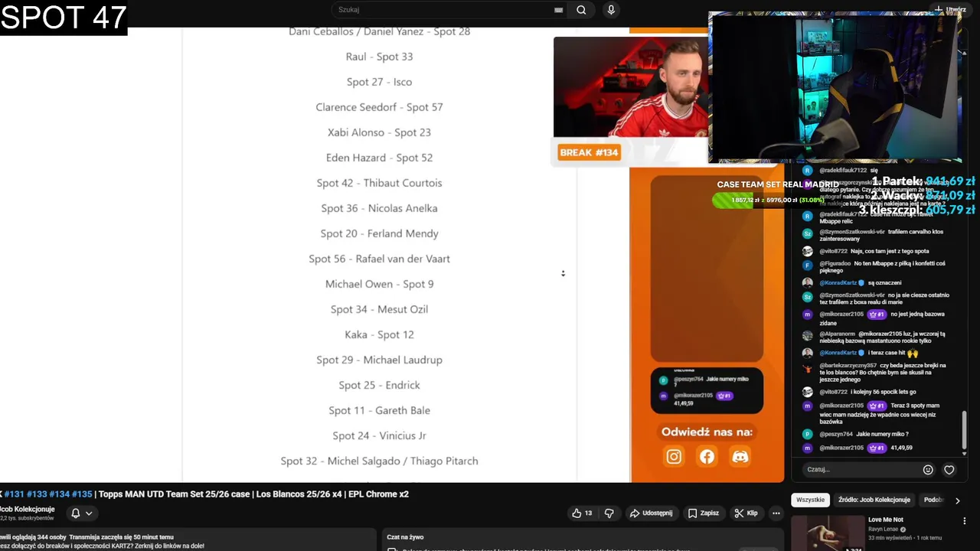
Task: Click the @KonradKartz name beside 'są oznaczeni'
Action: click(x=838, y=283)
